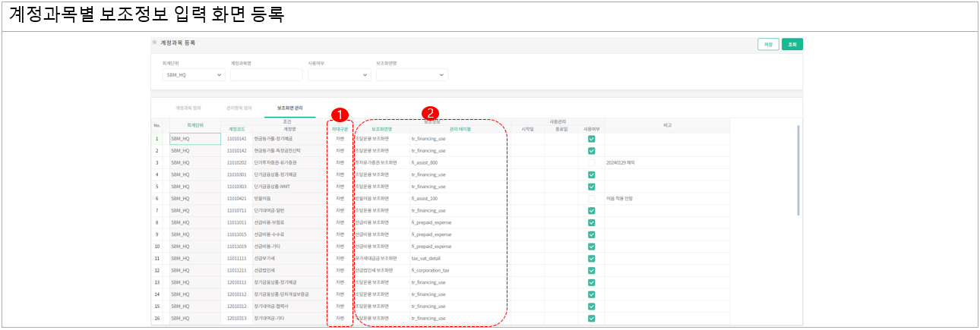Click the red annotation marker 1
The height and width of the screenshot is (330, 980).
click(x=340, y=114)
